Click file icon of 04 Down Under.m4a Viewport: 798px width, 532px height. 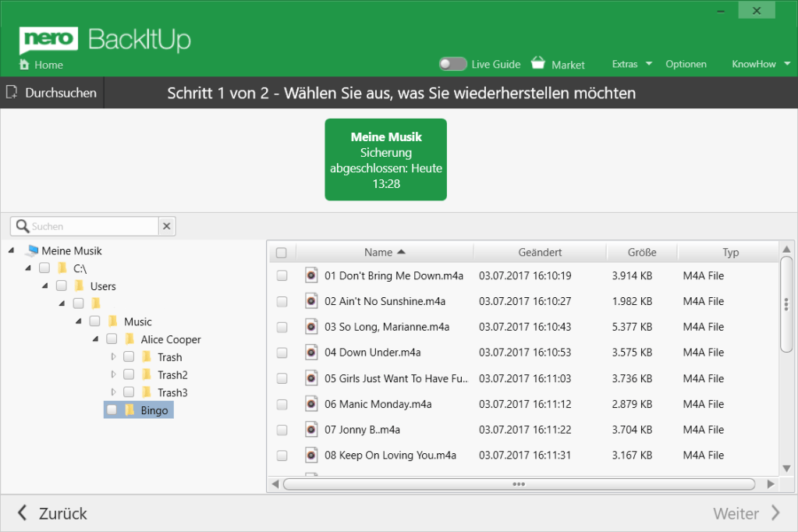tap(311, 353)
